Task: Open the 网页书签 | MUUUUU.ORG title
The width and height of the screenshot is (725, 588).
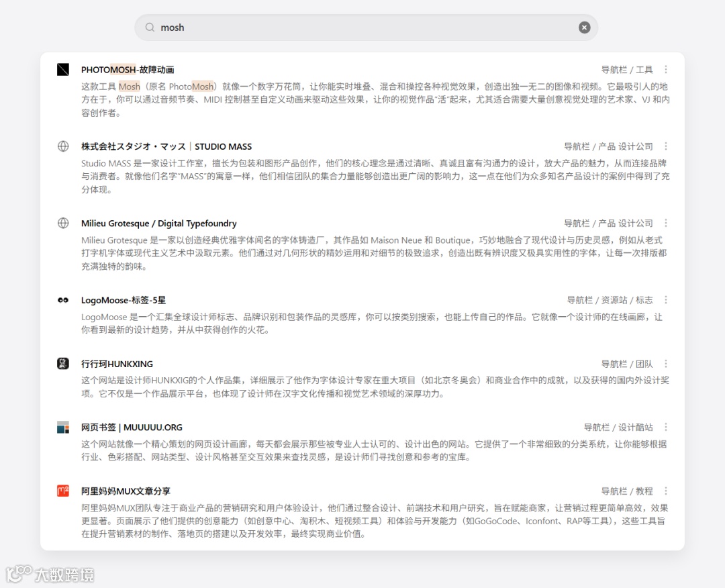Action: click(x=132, y=427)
